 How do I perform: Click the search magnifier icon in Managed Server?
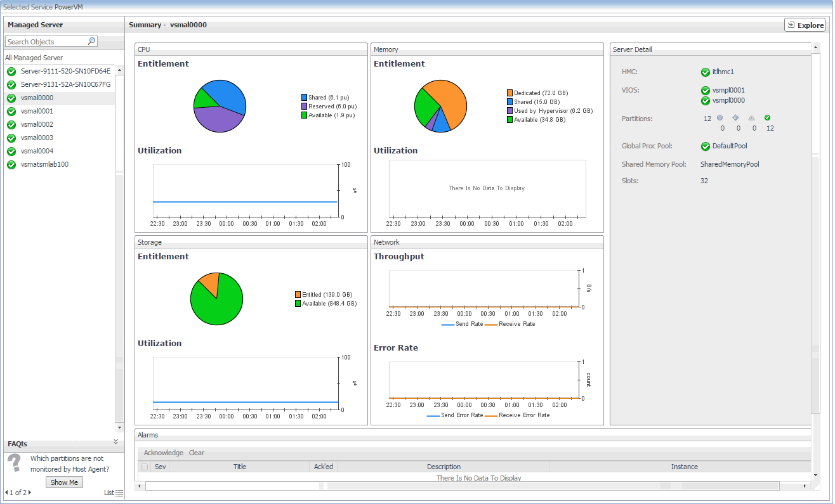click(91, 41)
